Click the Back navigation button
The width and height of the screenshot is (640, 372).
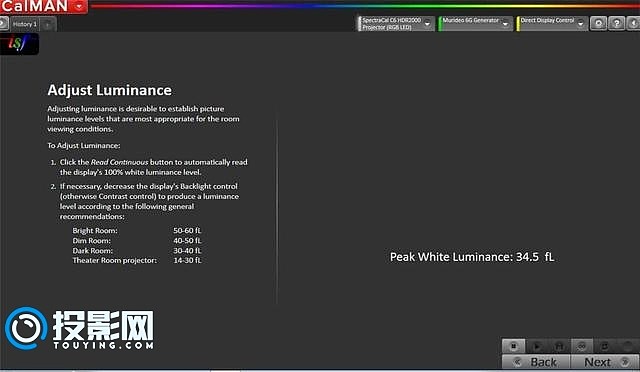tap(536, 362)
